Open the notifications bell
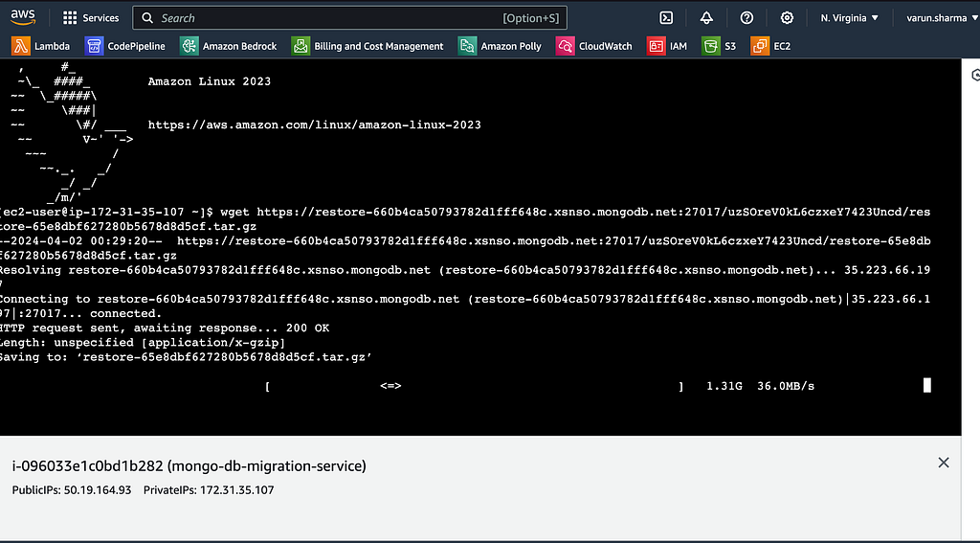 click(x=706, y=18)
